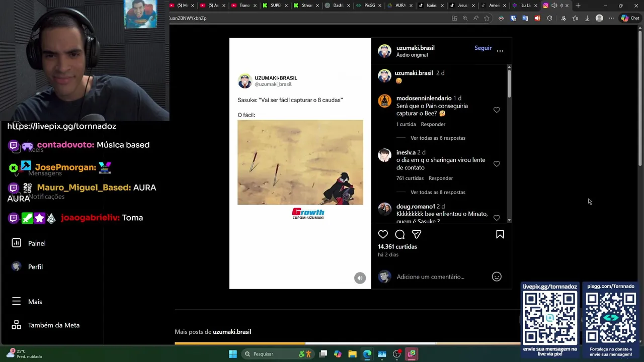Open apps available icon in address bar
Screen dimensions: 644x362
coord(454,18)
